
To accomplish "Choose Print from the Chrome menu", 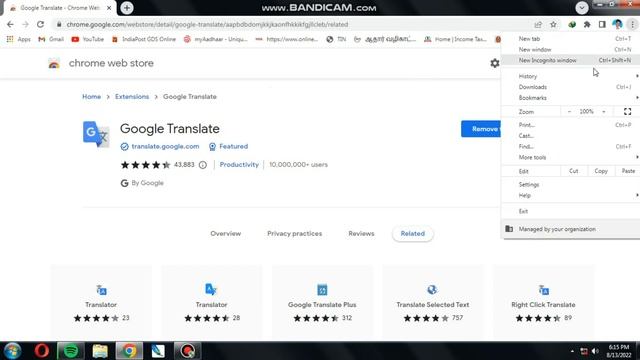I will point(571,125).
